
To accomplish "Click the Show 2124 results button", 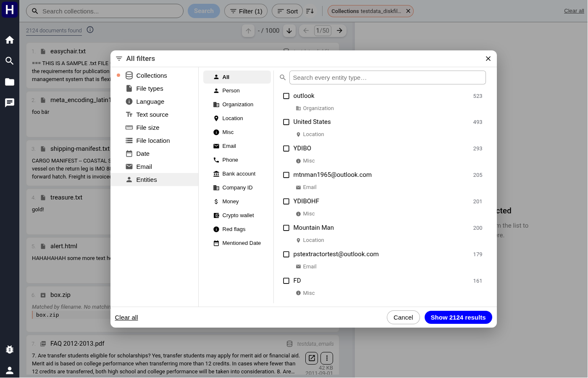I will [x=458, y=318].
